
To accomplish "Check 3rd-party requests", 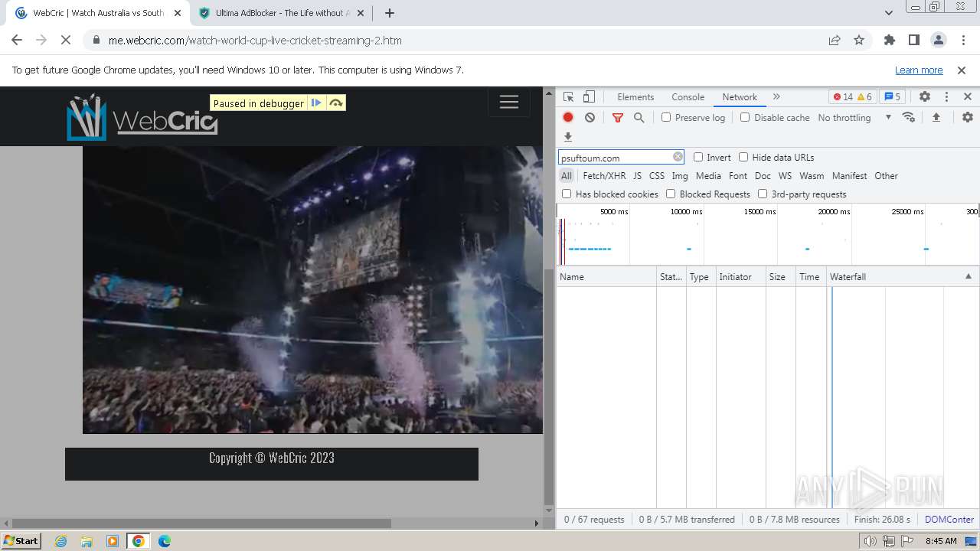I will point(763,194).
